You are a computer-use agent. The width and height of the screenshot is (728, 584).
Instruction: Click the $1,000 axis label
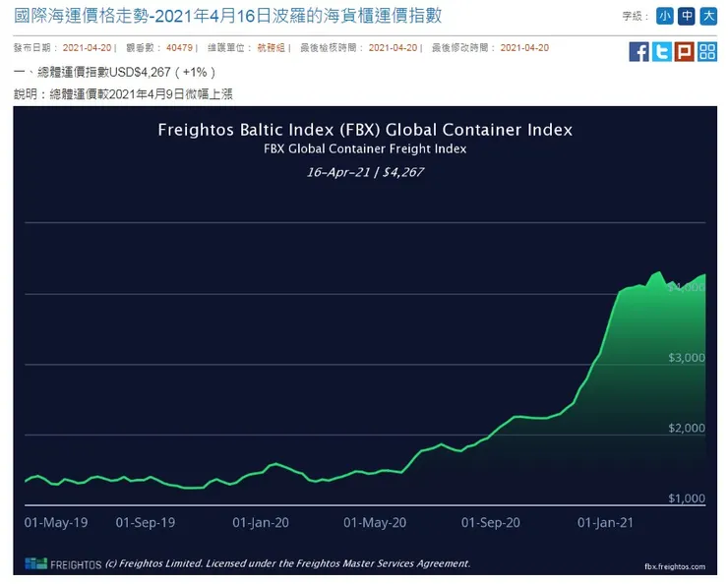coord(687,498)
